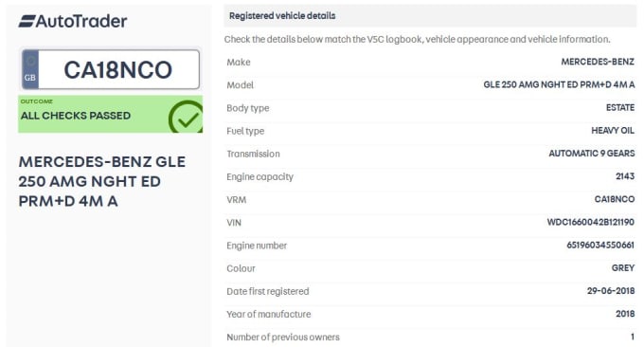Click the VIN number WDC1660042B121190
Screen dimensions: 644x347
click(x=590, y=223)
